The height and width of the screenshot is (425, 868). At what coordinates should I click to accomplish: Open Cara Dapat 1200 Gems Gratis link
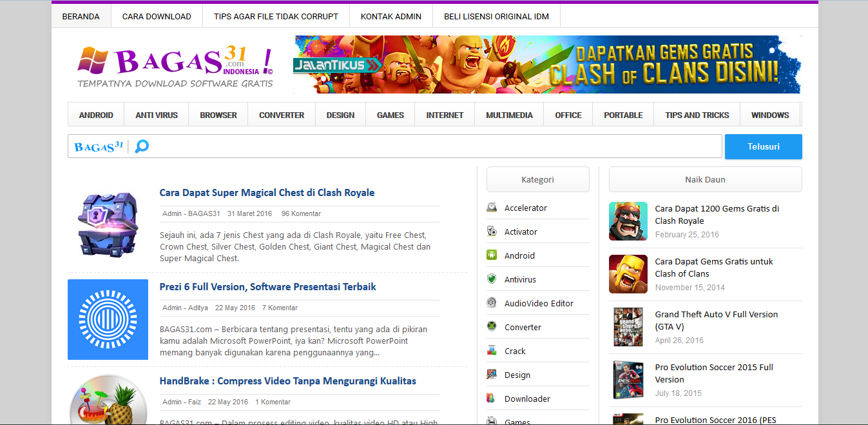point(717,215)
